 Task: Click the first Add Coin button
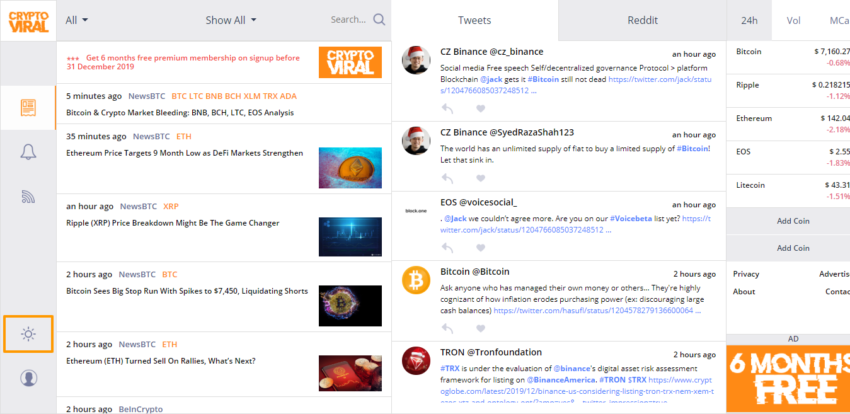793,220
